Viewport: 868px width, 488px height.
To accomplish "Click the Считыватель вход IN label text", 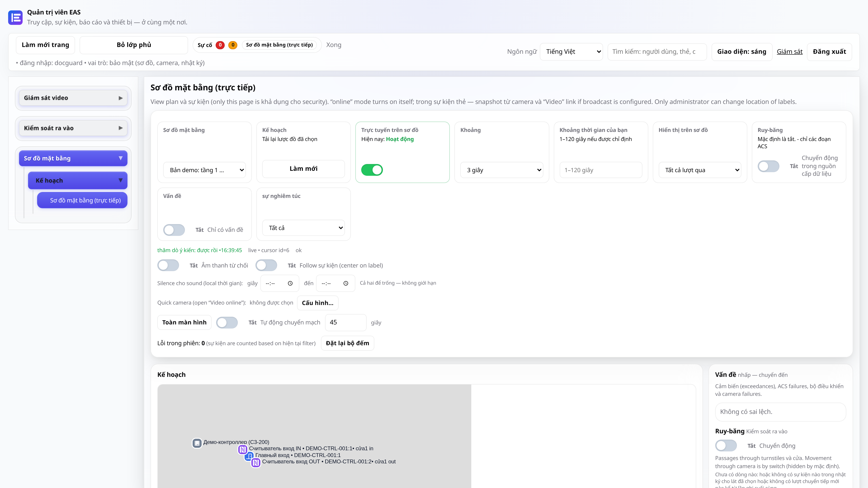I will tap(311, 449).
